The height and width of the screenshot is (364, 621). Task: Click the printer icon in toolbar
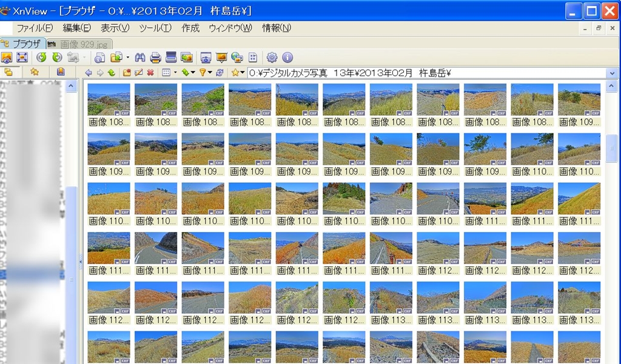click(155, 58)
